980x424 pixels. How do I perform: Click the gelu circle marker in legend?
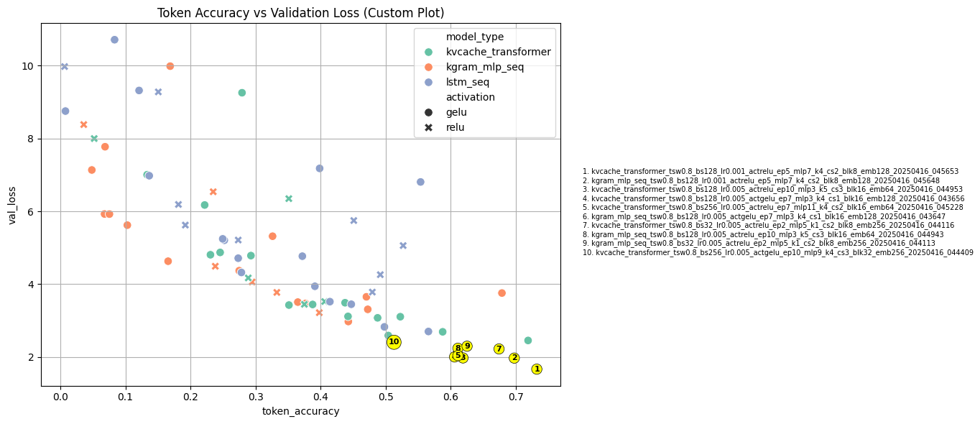[x=429, y=112]
